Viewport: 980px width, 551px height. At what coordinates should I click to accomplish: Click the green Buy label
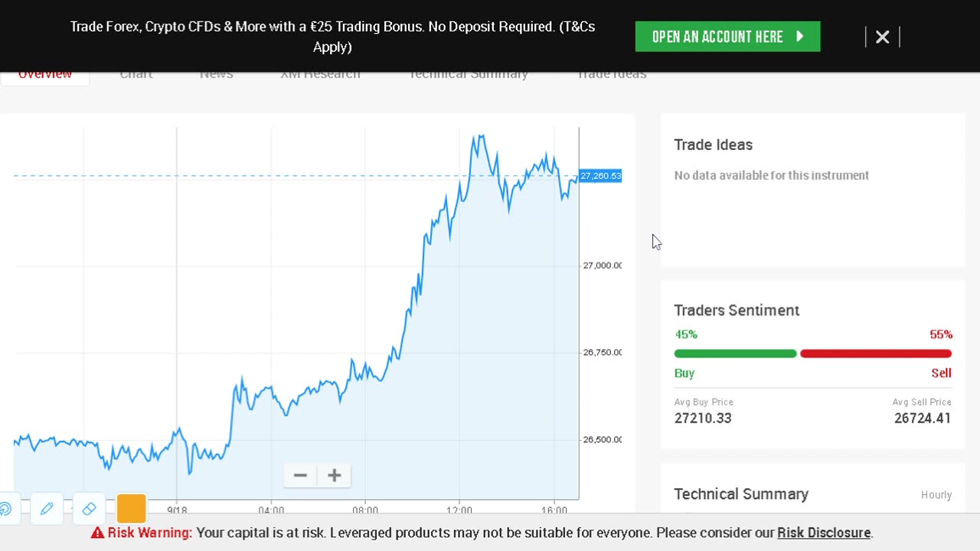tap(684, 373)
